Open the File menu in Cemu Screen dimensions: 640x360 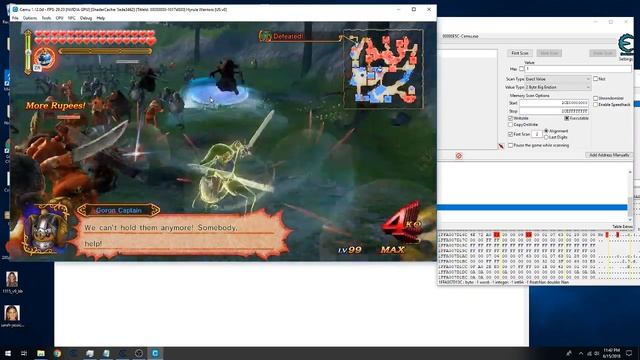tap(15, 18)
